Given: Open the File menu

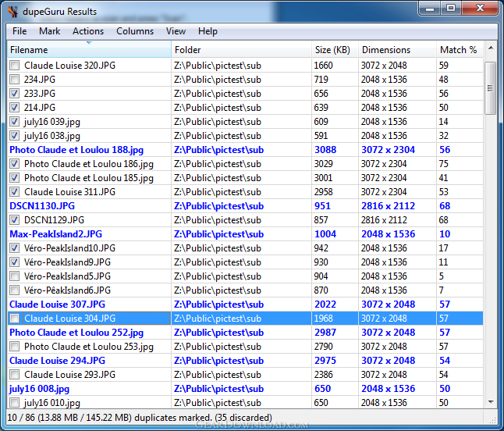Looking at the screenshot, I should [x=20, y=31].
